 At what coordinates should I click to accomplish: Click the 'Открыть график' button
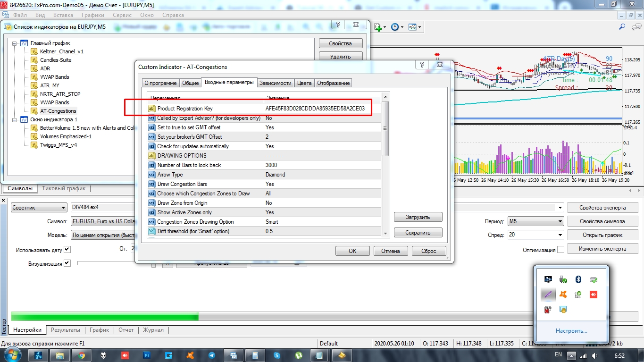[602, 235]
